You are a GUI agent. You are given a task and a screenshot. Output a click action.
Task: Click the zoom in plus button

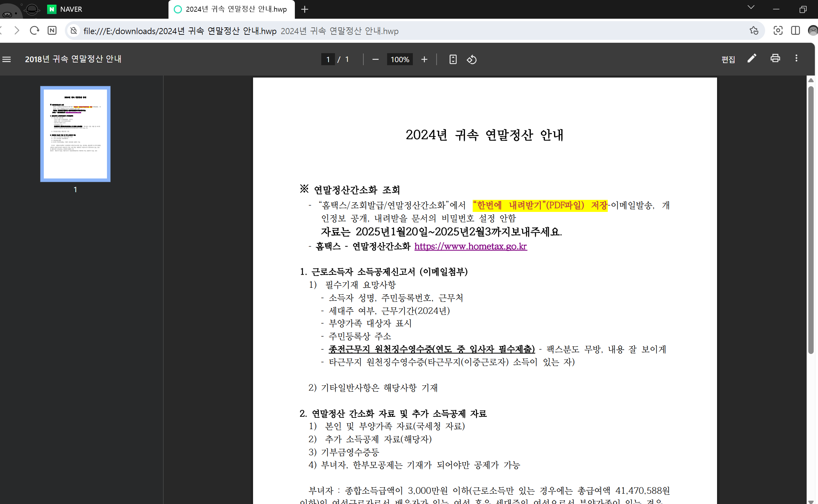[424, 59]
